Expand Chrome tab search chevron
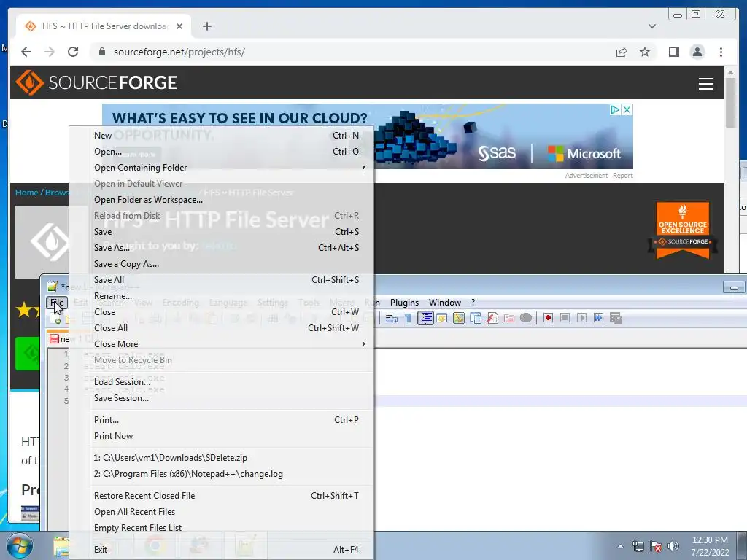The image size is (747, 560). 652,26
